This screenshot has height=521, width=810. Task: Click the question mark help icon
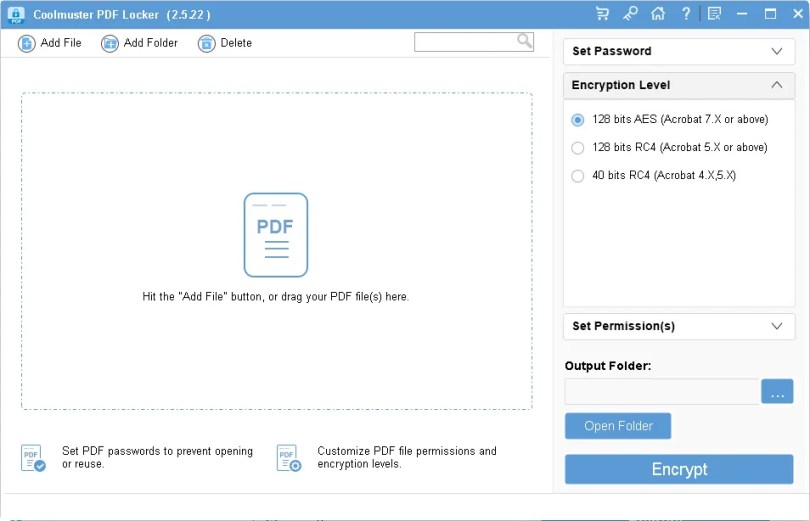pyautogui.click(x=686, y=13)
